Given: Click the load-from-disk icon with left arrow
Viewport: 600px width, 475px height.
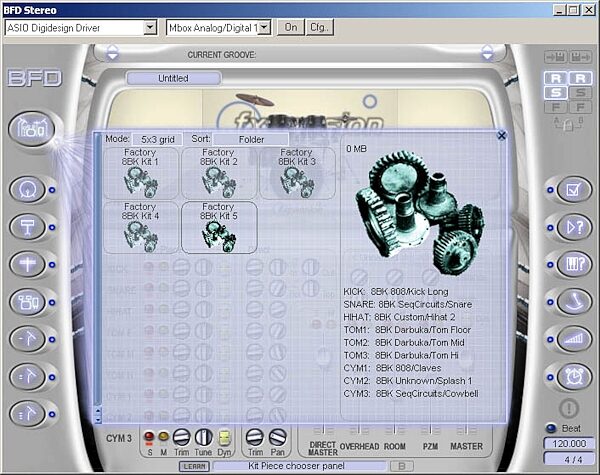Looking at the screenshot, I should (x=556, y=57).
